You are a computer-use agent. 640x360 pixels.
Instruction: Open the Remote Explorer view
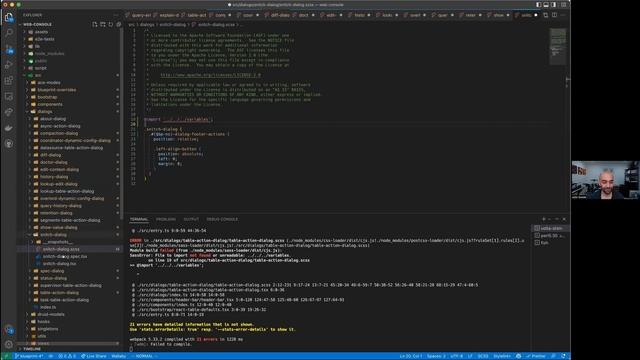tap(9, 96)
